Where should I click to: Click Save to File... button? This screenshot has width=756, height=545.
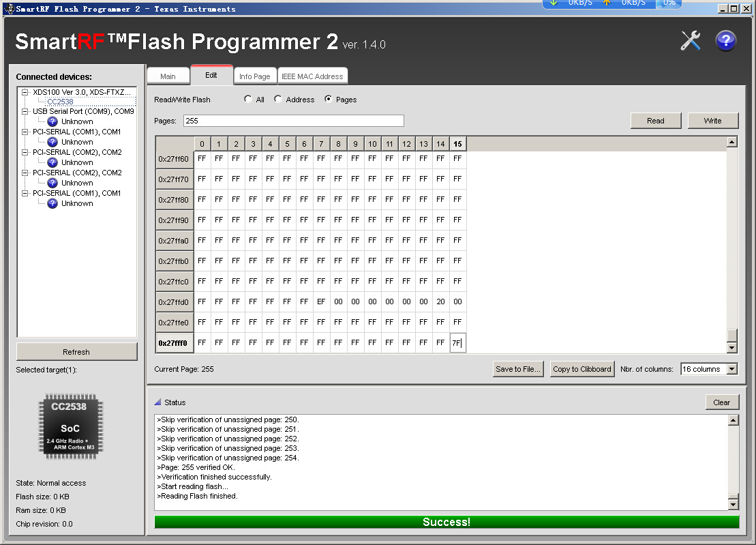518,369
